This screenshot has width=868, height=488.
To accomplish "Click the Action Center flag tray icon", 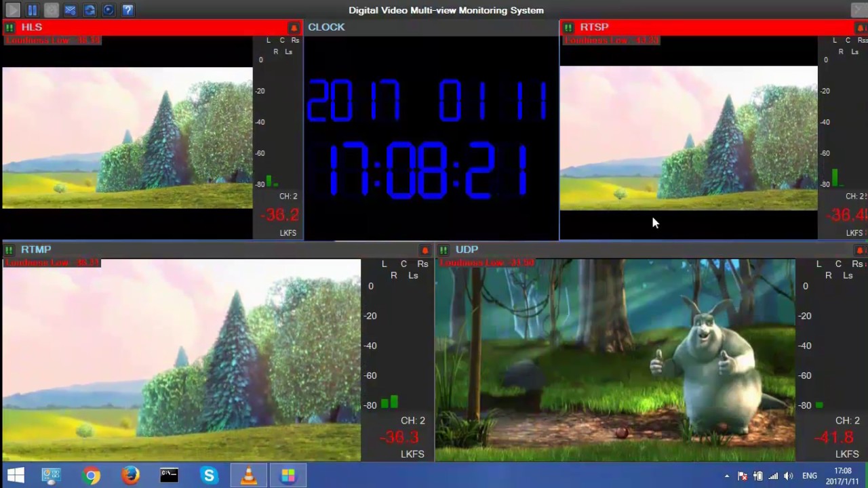I will tap(743, 476).
